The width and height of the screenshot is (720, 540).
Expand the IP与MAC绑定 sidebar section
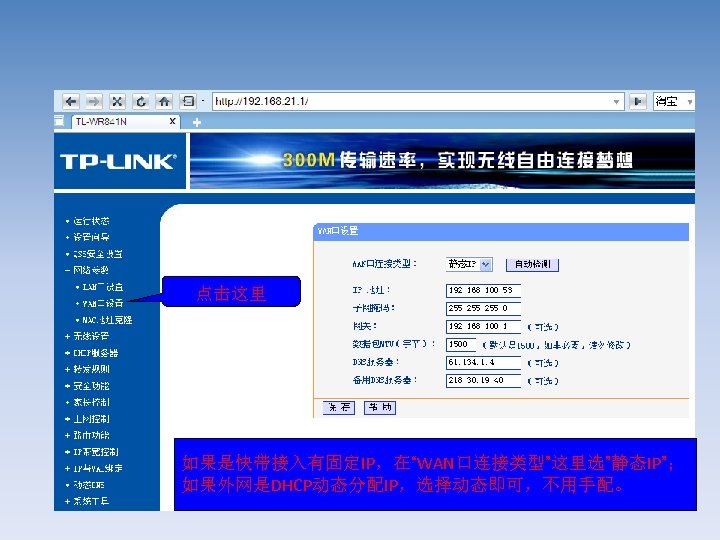pyautogui.click(x=97, y=468)
